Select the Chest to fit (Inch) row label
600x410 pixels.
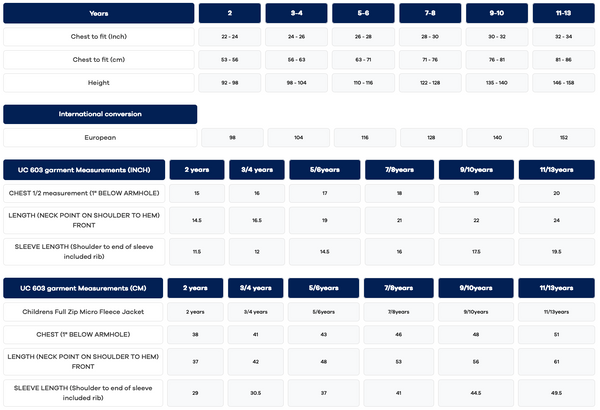99,37
